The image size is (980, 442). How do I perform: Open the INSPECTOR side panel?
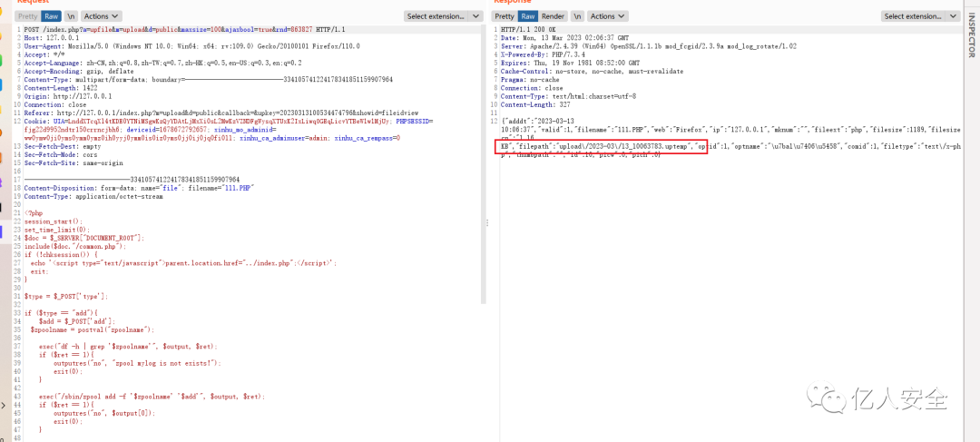972,36
